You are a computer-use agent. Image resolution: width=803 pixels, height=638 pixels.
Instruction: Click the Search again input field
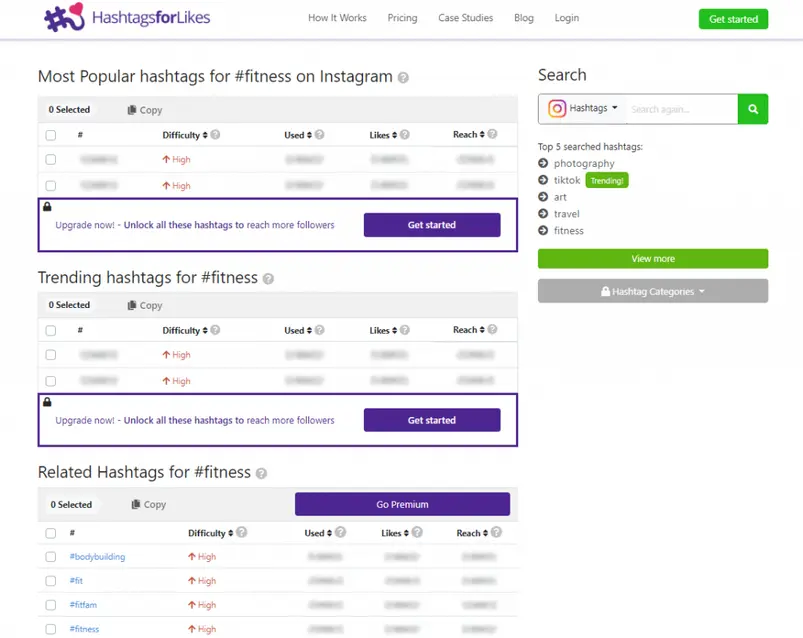[682, 109]
